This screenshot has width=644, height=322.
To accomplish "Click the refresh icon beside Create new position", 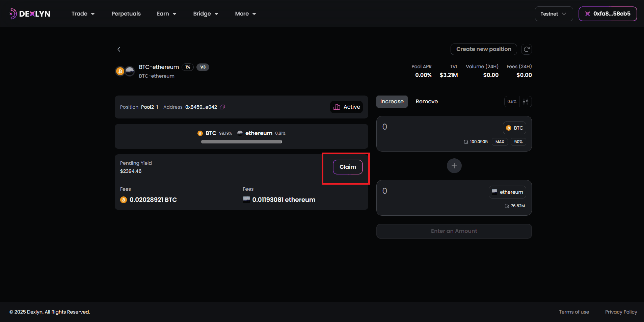I will 526,49.
